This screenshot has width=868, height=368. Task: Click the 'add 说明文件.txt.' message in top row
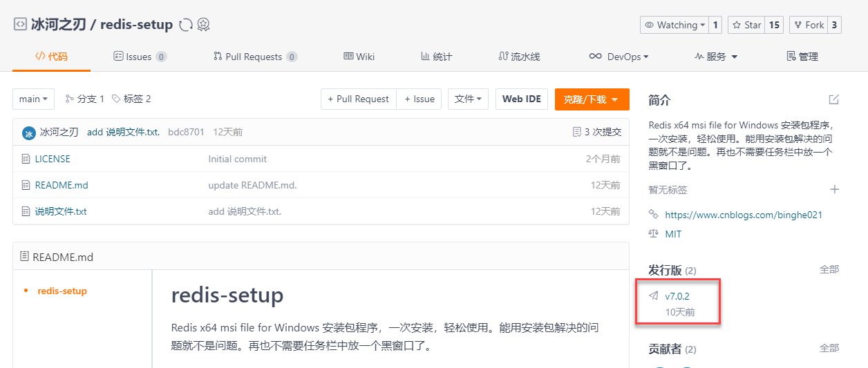124,132
